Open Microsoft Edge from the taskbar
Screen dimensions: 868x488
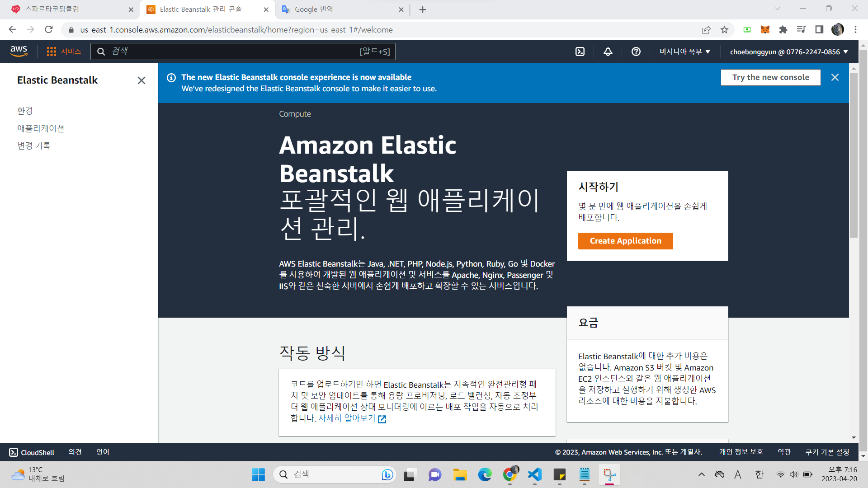(485, 474)
